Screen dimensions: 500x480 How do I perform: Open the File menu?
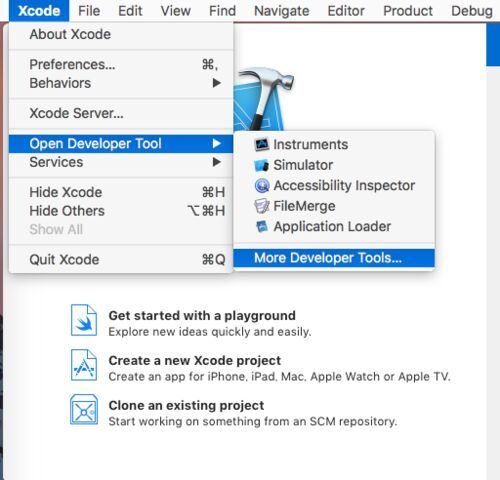(89, 11)
